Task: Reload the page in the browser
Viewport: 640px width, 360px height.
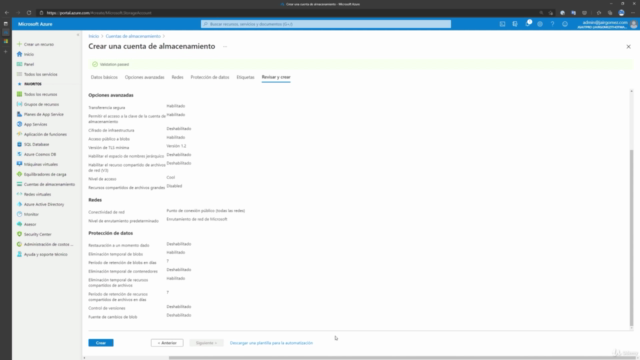Action: click(x=29, y=13)
